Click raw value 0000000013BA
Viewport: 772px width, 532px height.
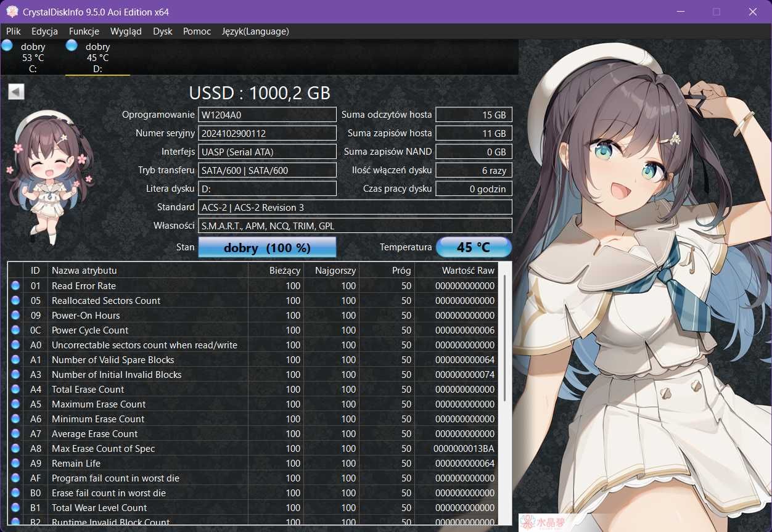click(464, 448)
